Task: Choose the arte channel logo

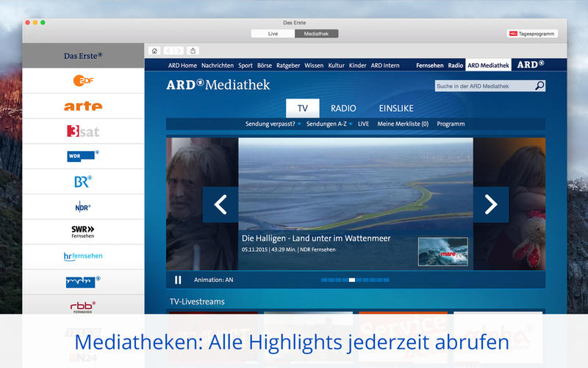Action: [83, 106]
